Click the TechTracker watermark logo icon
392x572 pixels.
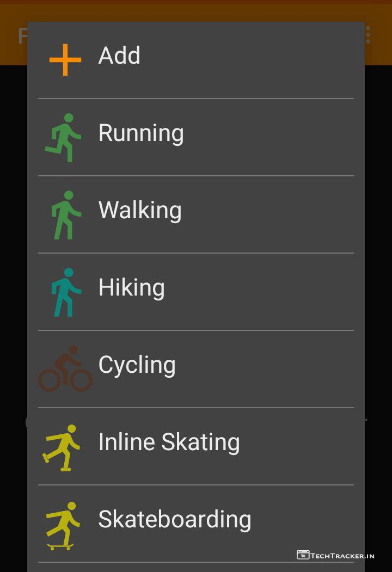[x=303, y=555]
